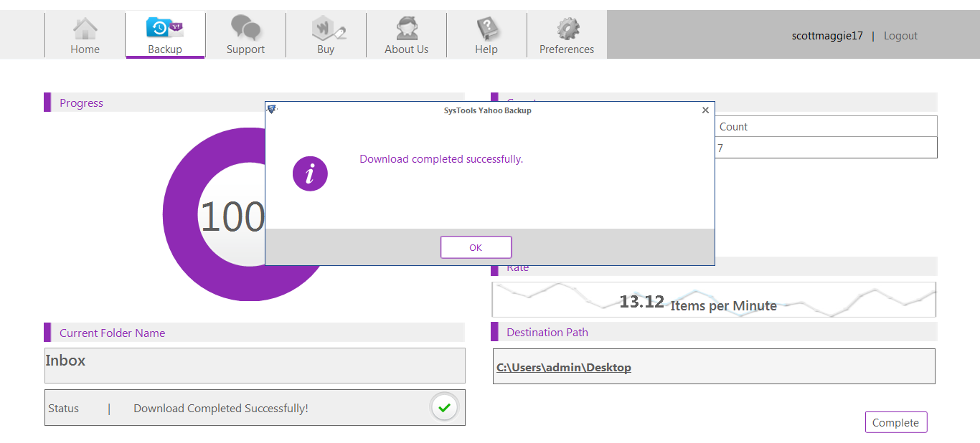980x443 pixels.
Task: Select the Inbox folder name field
Action: 255,366
